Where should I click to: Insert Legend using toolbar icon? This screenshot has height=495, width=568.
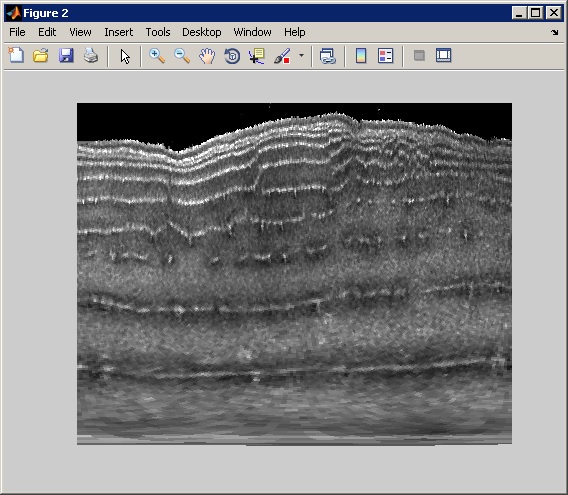click(x=385, y=56)
